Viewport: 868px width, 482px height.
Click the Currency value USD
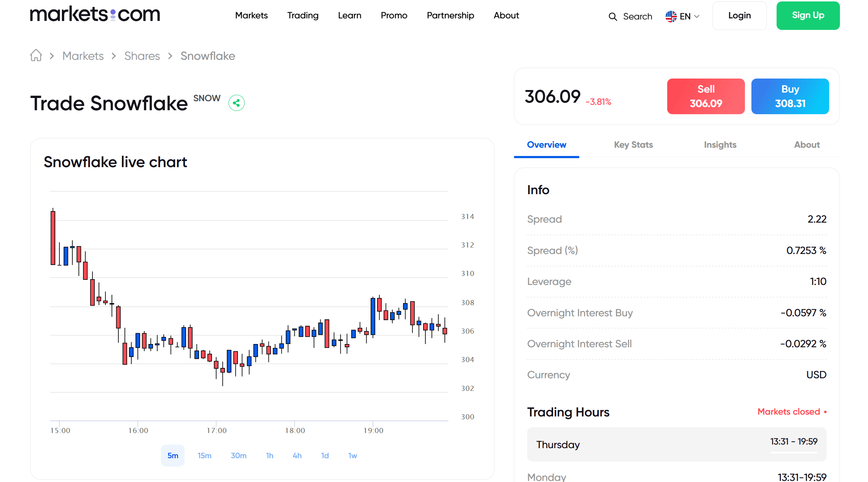(x=816, y=375)
